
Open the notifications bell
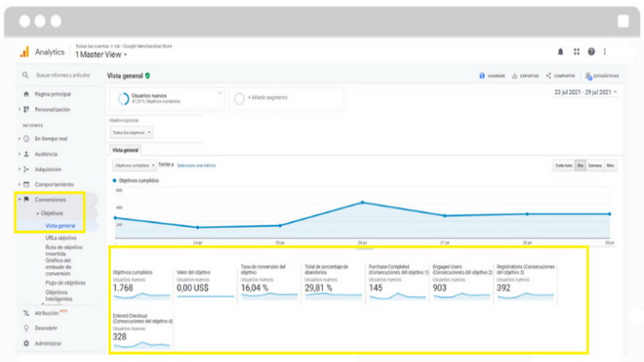tap(561, 52)
